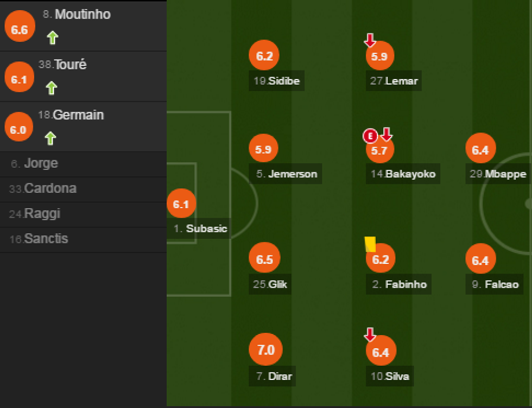Click Glik's 6.5 rating circle

(x=264, y=259)
